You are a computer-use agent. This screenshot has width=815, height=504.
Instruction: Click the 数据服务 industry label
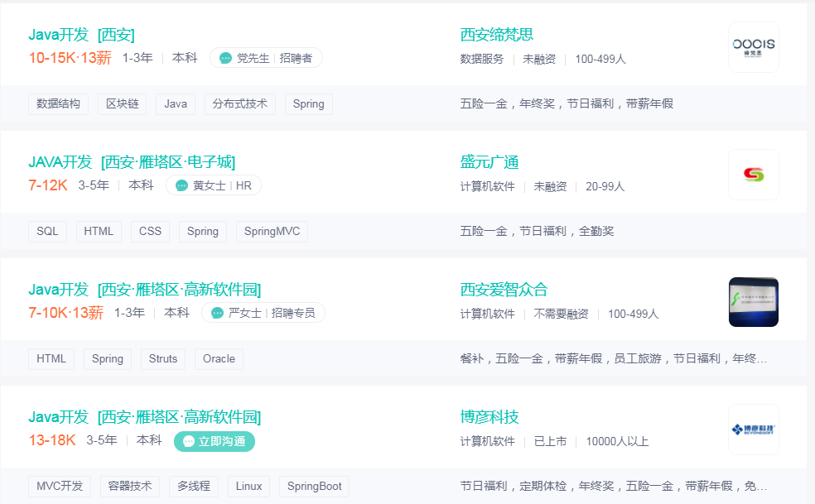click(x=482, y=60)
